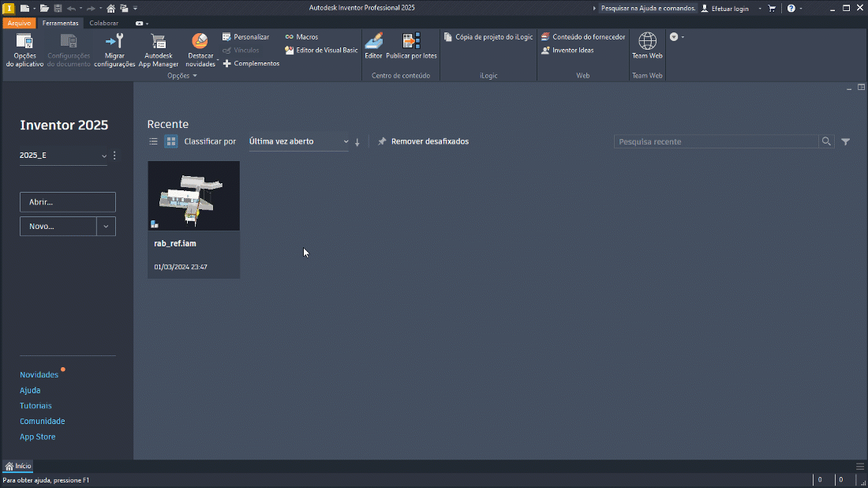Open Conteúdo do fornecedor
The height and width of the screenshot is (488, 868).
pos(583,36)
